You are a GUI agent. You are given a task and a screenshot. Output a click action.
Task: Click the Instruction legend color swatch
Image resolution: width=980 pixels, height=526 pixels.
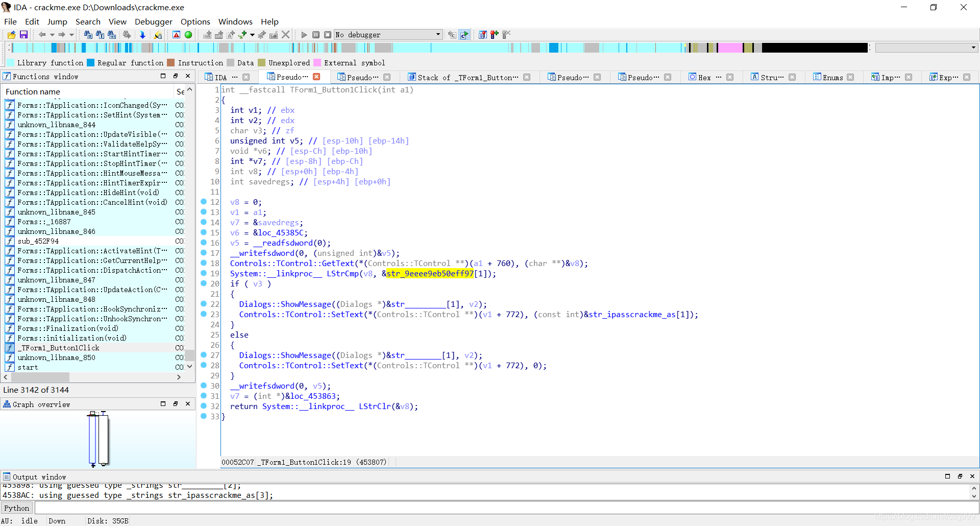coord(171,62)
